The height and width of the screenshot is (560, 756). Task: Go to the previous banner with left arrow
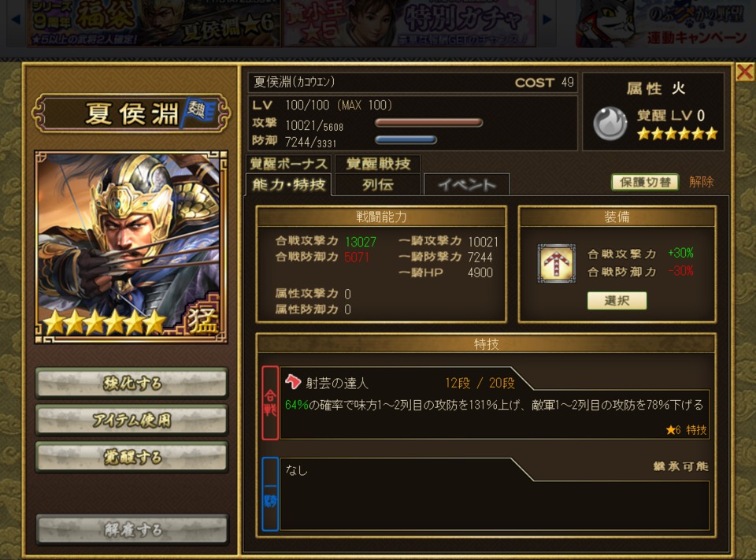tap(16, 19)
